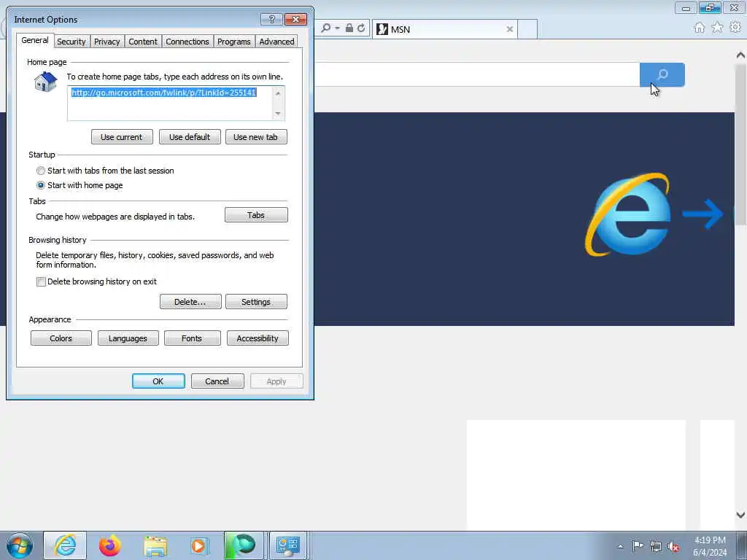
Task: Click the Home page house icon
Action: (46, 82)
